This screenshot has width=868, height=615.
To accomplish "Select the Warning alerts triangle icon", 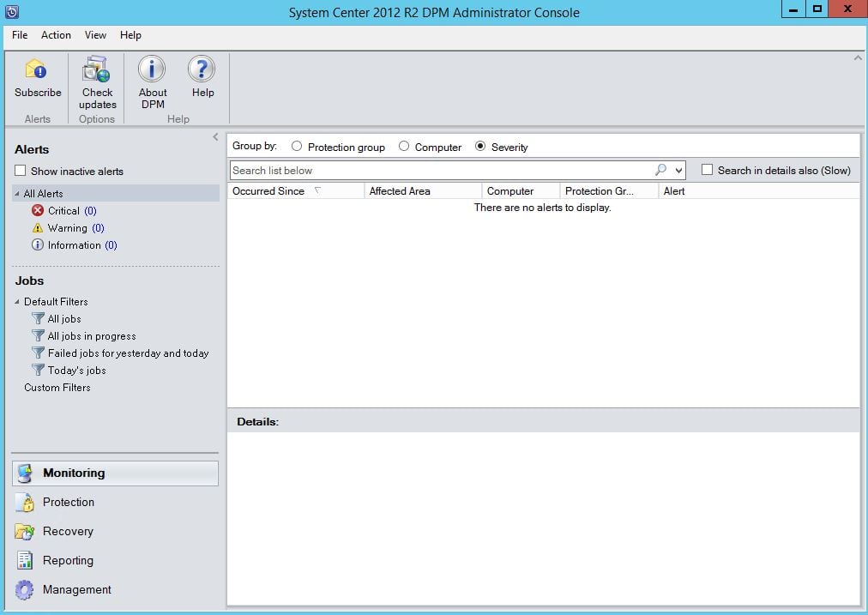I will coord(38,228).
